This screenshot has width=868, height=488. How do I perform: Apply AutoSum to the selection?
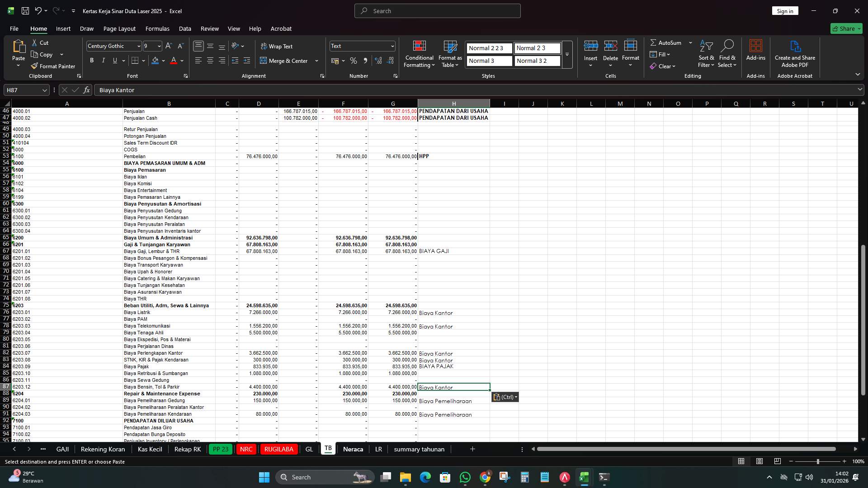click(668, 42)
